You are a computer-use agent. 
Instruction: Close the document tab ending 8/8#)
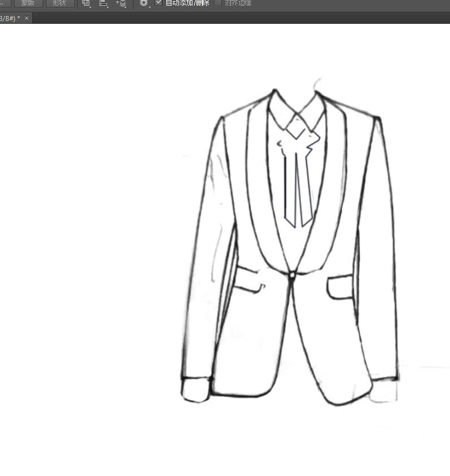tap(27, 18)
